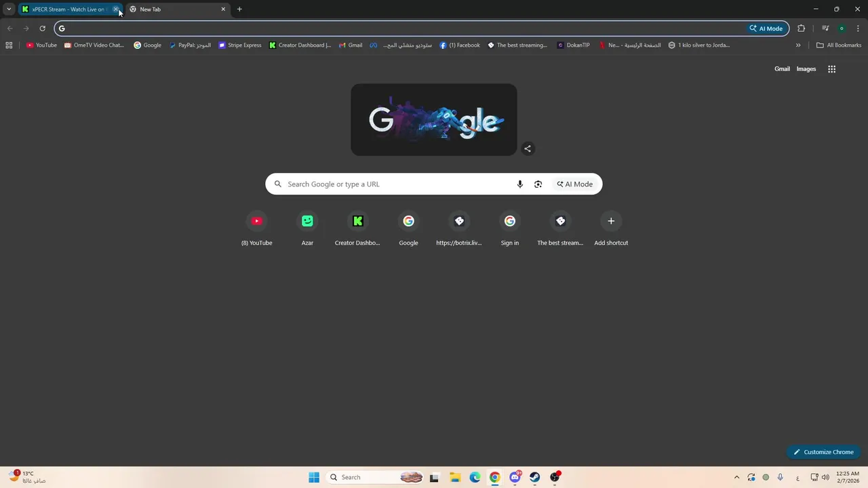Open the Google apps grid
The image size is (868, 488).
832,68
